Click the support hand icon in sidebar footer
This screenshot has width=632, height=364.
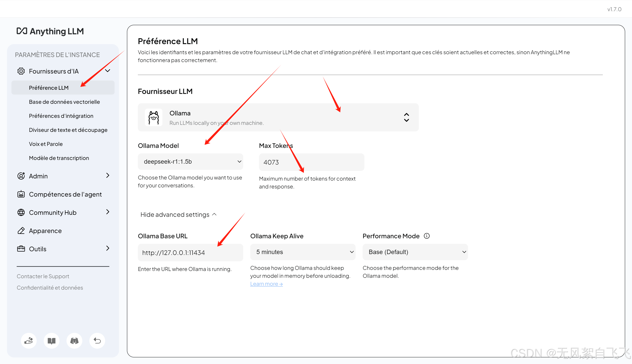click(x=29, y=341)
